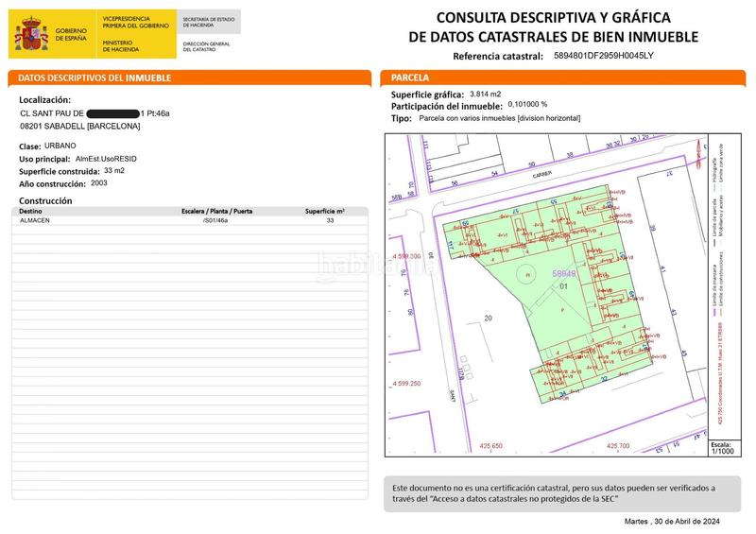Click the Escala 1/1000 scale box

721,448
